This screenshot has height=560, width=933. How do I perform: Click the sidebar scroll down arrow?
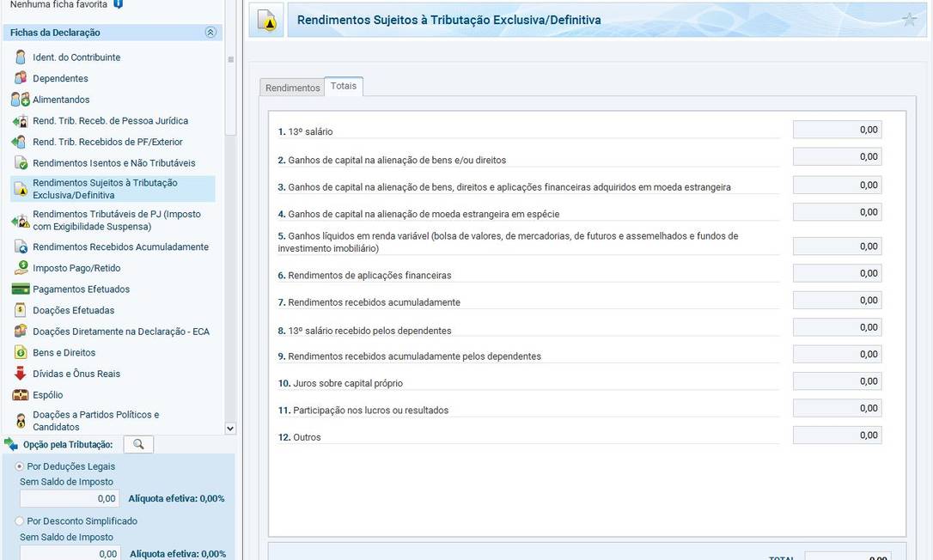[229, 428]
